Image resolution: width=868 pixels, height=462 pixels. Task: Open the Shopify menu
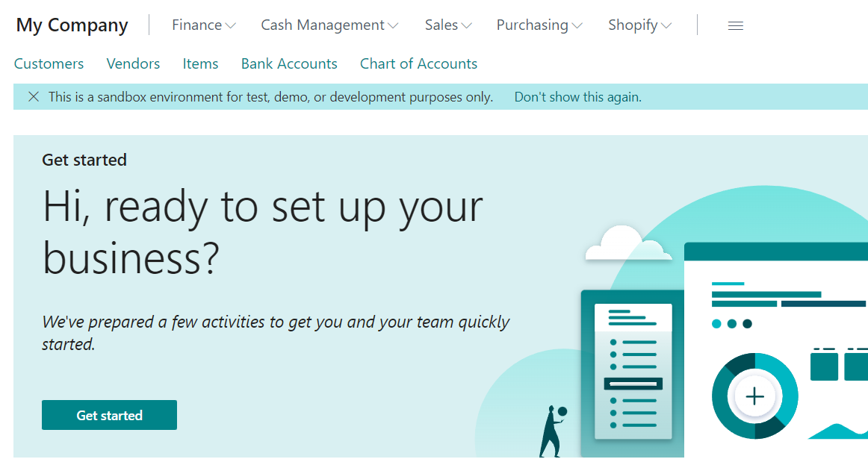tap(639, 25)
